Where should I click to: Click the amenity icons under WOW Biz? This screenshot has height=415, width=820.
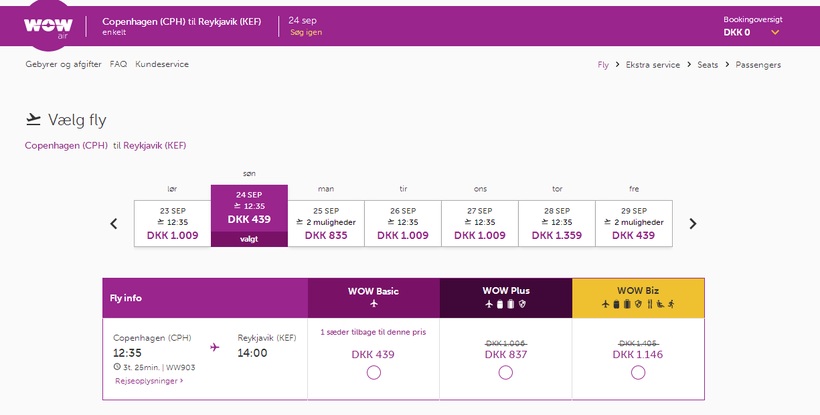[637, 304]
